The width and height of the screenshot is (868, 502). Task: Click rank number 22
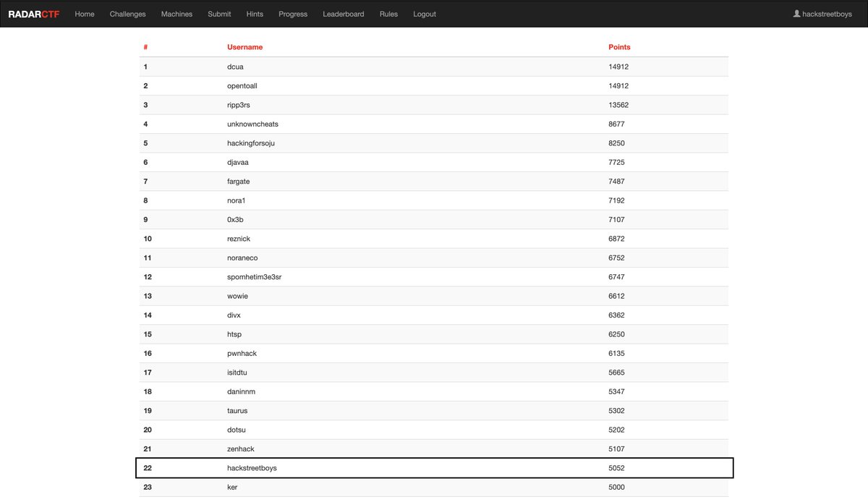pyautogui.click(x=148, y=468)
